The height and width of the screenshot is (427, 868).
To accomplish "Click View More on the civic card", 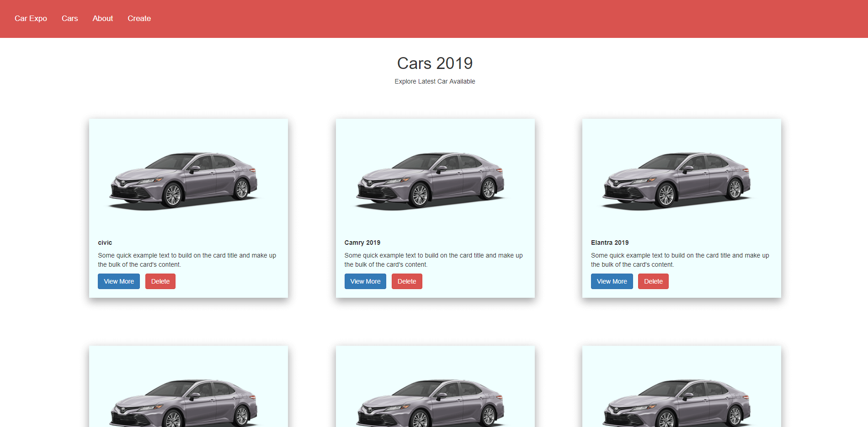I will pyautogui.click(x=119, y=281).
